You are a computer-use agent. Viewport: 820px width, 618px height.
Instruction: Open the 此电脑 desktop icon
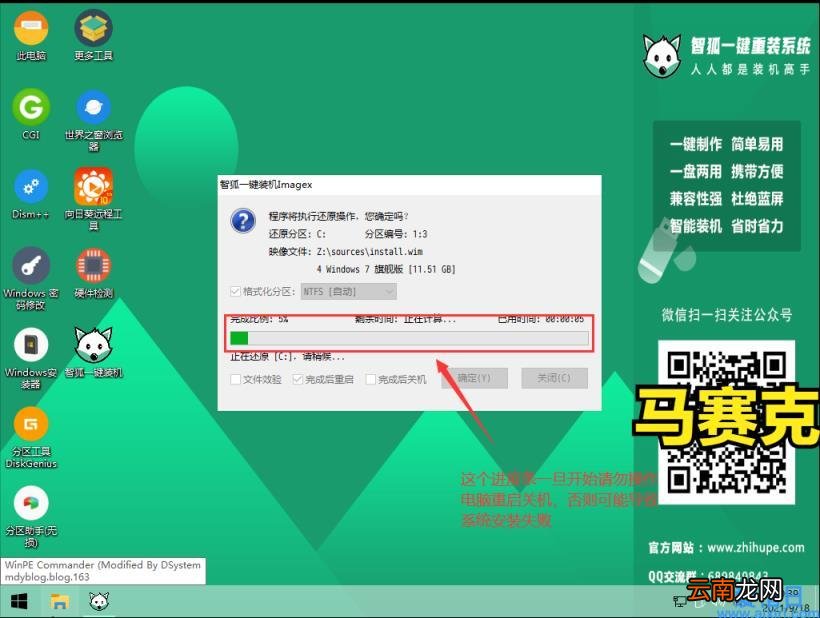(x=31, y=35)
